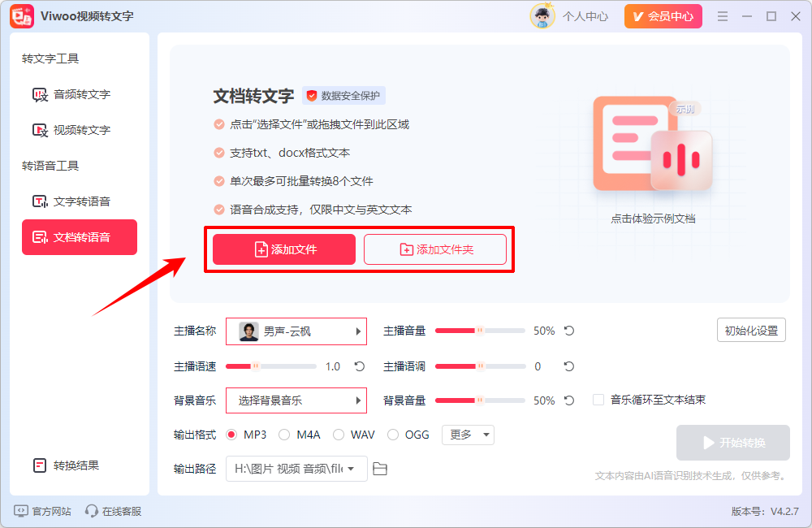Select OGG output format
Image resolution: width=812 pixels, height=528 pixels.
[393, 435]
